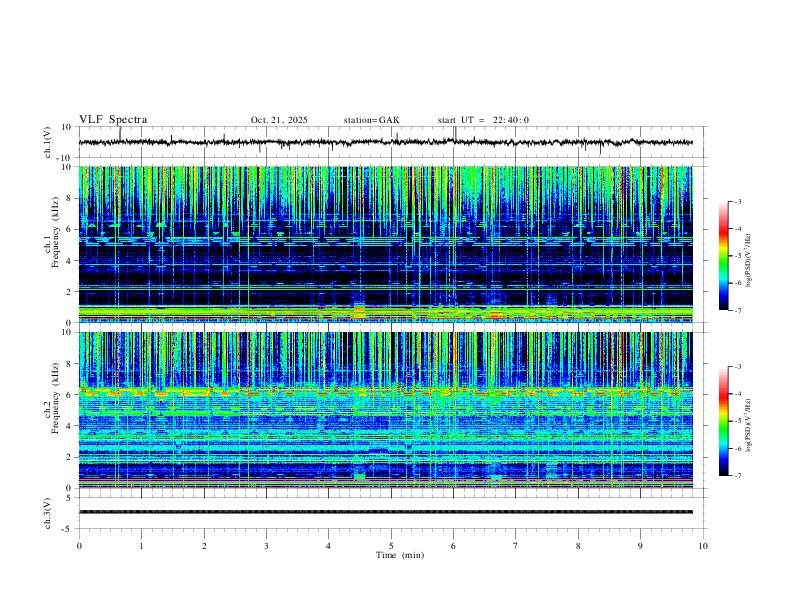Click the ch.1 color scale bar
The height and width of the screenshot is (612, 792).
[x=724, y=256]
